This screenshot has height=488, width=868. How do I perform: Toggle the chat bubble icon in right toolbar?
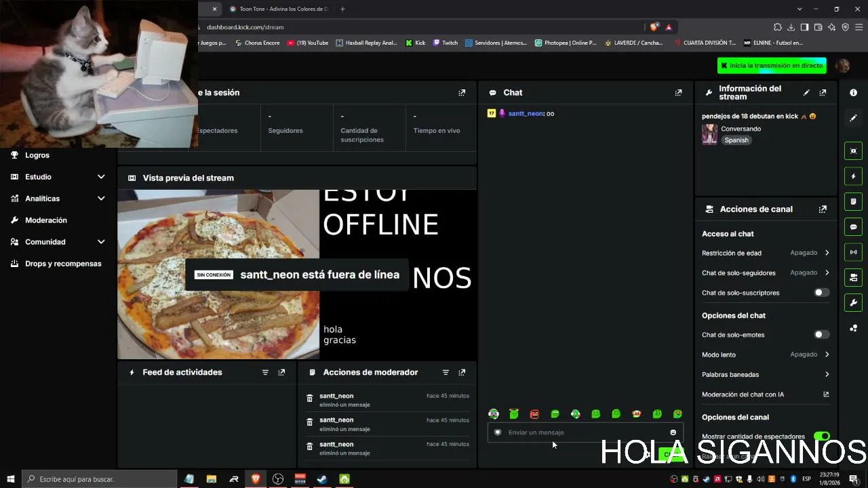853,227
